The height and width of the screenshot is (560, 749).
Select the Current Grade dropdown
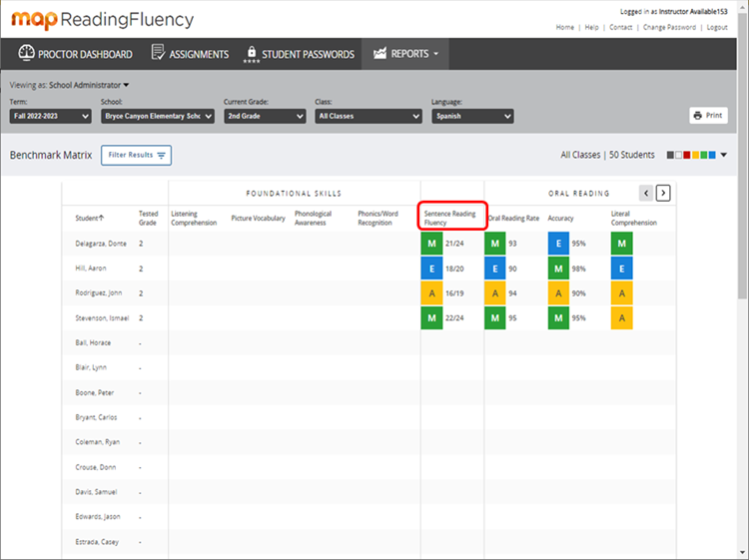click(264, 116)
